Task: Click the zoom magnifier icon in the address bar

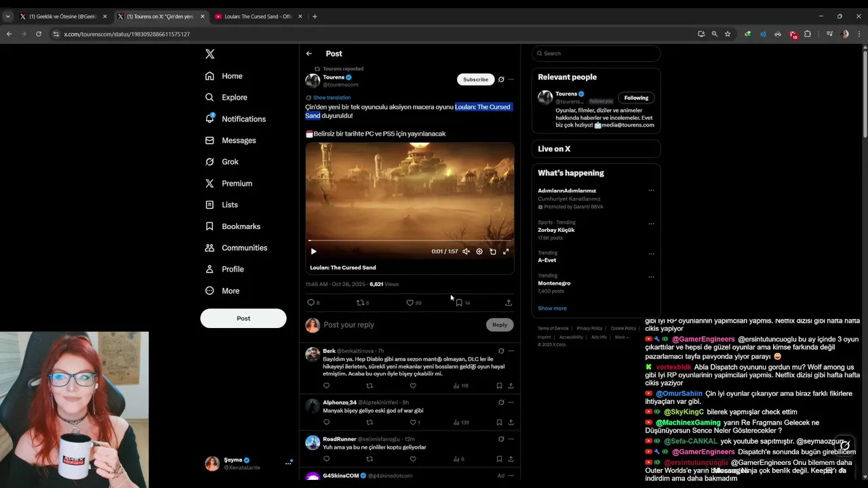Action: point(714,34)
